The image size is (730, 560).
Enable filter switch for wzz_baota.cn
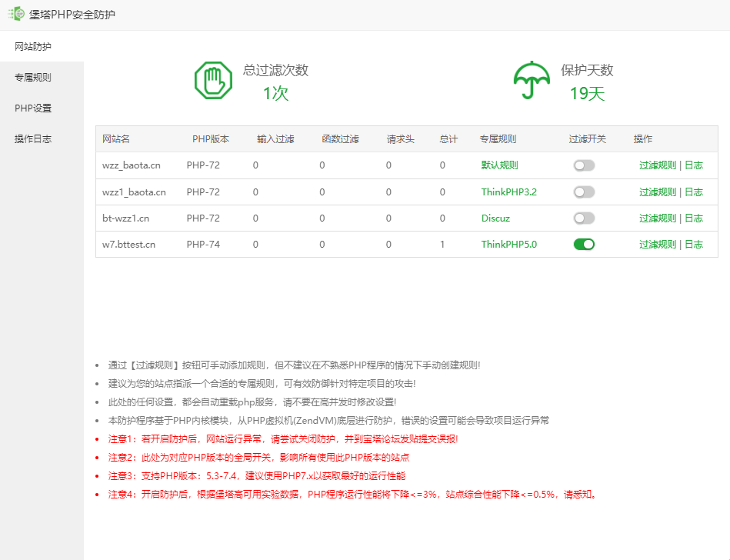click(x=585, y=165)
